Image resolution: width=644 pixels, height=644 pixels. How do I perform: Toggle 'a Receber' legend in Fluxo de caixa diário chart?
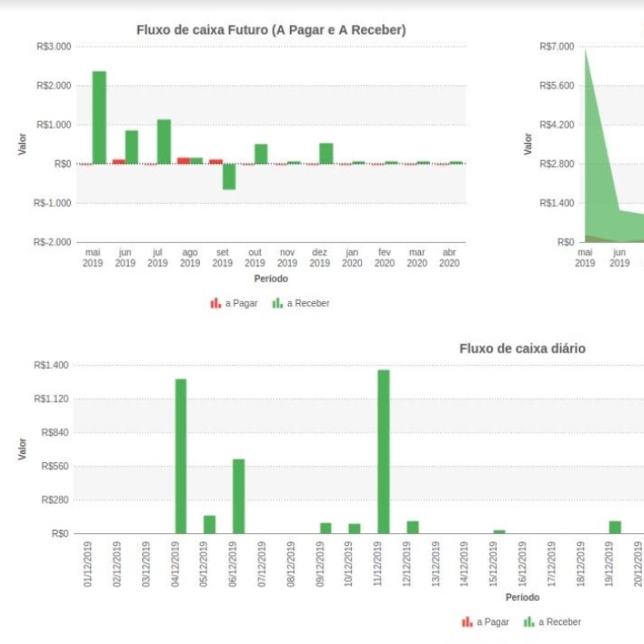552,623
